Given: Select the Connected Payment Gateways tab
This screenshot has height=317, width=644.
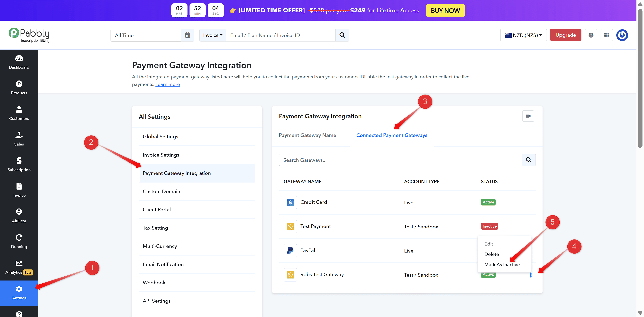Looking at the screenshot, I should click(392, 135).
